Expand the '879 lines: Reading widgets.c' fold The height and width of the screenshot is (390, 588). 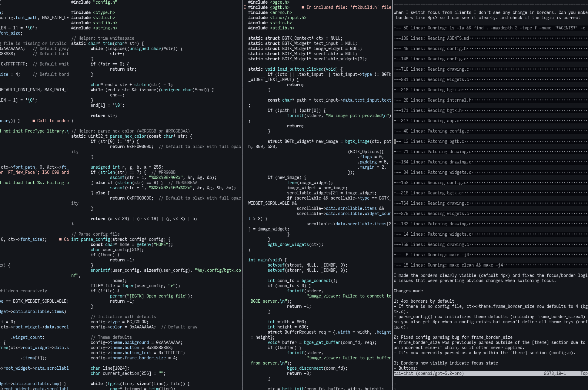[490, 213]
